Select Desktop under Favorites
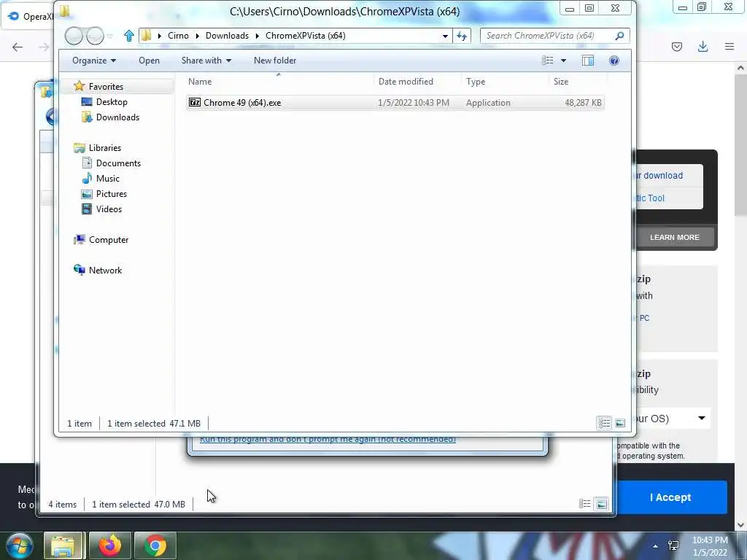Image resolution: width=747 pixels, height=560 pixels. click(112, 102)
